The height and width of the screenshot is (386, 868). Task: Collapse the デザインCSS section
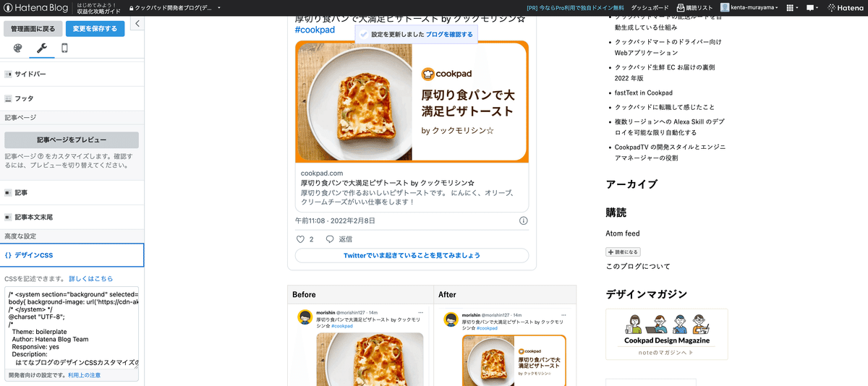(x=72, y=255)
